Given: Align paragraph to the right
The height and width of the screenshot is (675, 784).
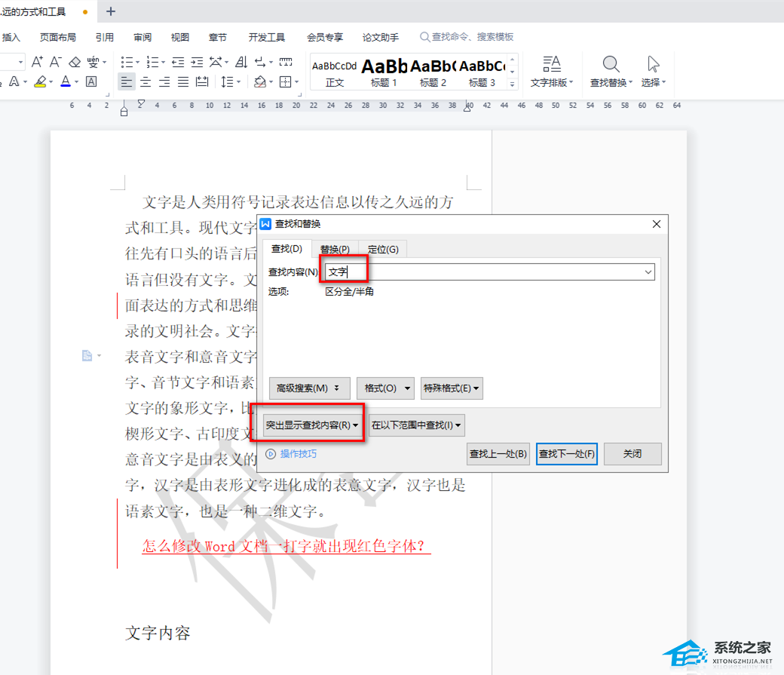Looking at the screenshot, I should coord(164,81).
